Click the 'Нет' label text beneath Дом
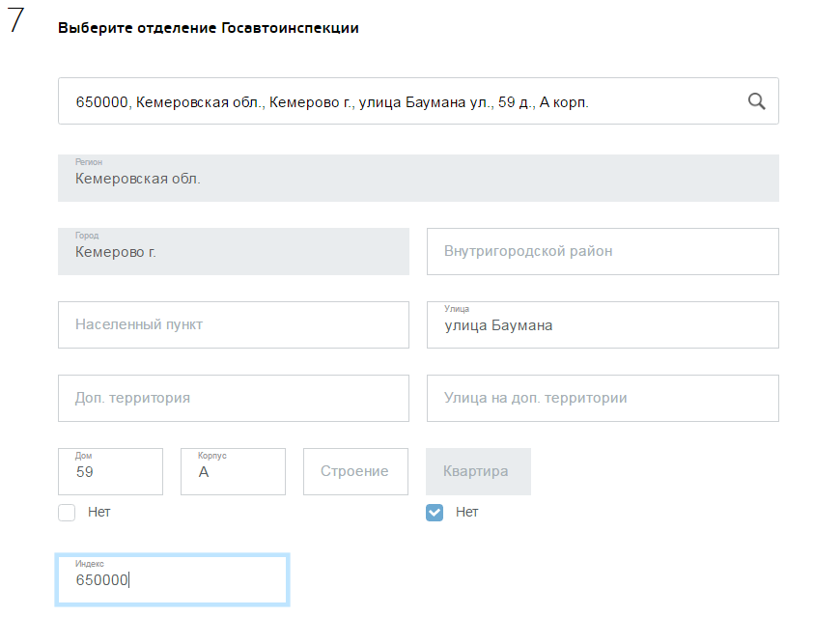 tap(99, 512)
